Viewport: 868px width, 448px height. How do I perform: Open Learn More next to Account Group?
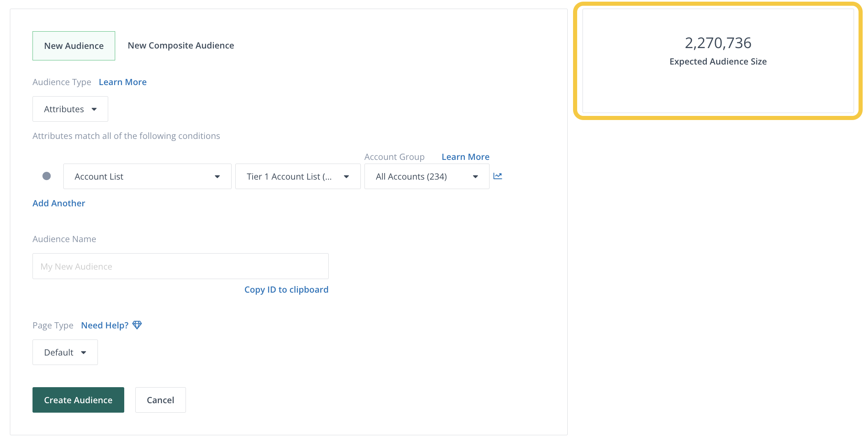pos(466,157)
